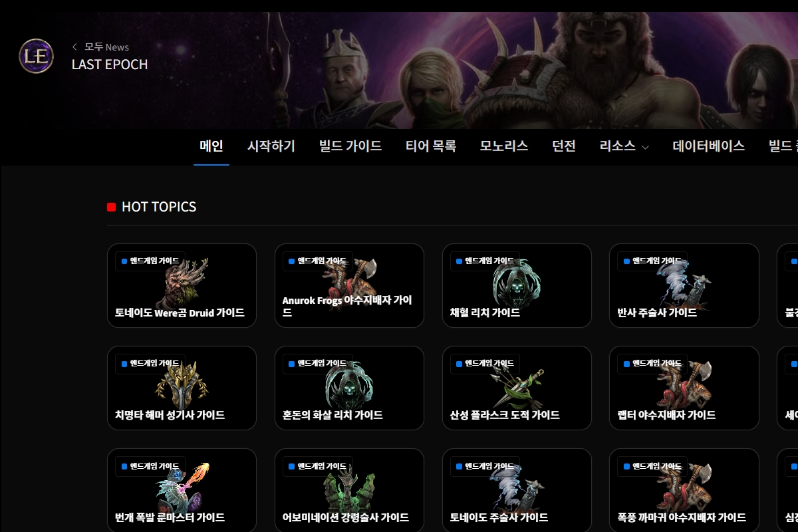Click the 산성 플라스크 도적 daggers icon
This screenshot has height=532, width=798.
tap(517, 387)
